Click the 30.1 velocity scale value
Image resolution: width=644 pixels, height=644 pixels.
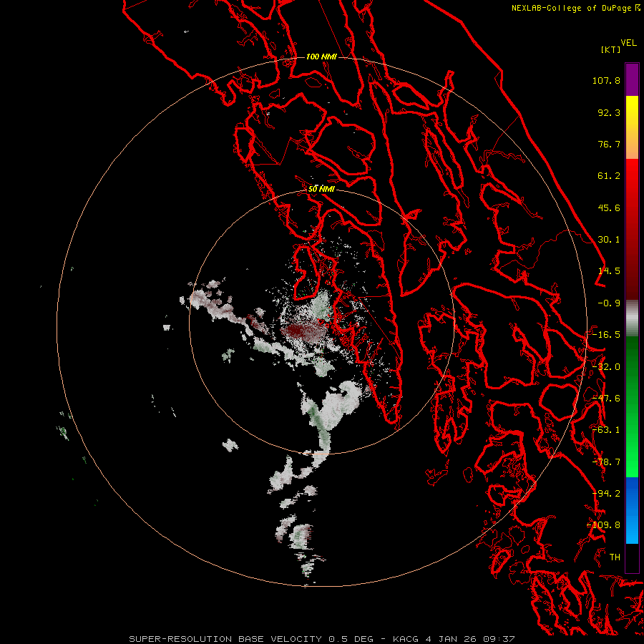tap(609, 240)
